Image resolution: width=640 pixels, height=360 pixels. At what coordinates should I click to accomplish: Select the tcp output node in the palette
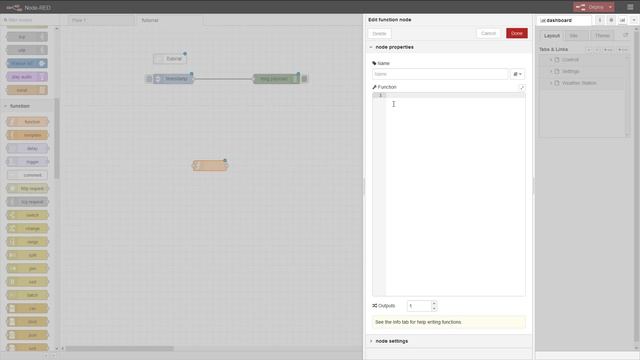coord(27,37)
